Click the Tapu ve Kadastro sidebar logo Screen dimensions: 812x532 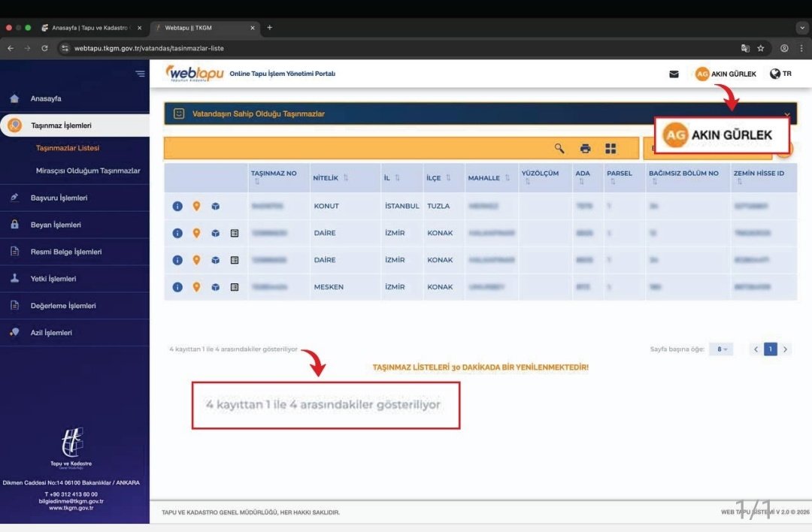click(x=71, y=446)
